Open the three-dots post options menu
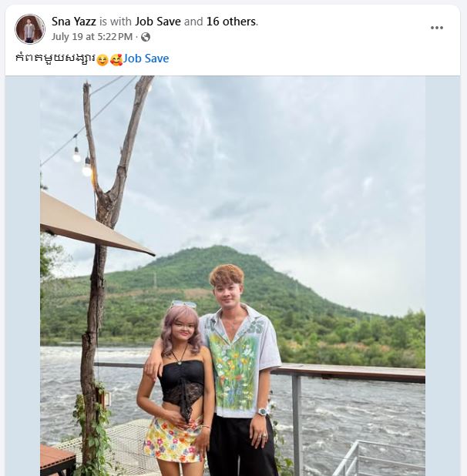This screenshot has width=467, height=476. pos(437,28)
